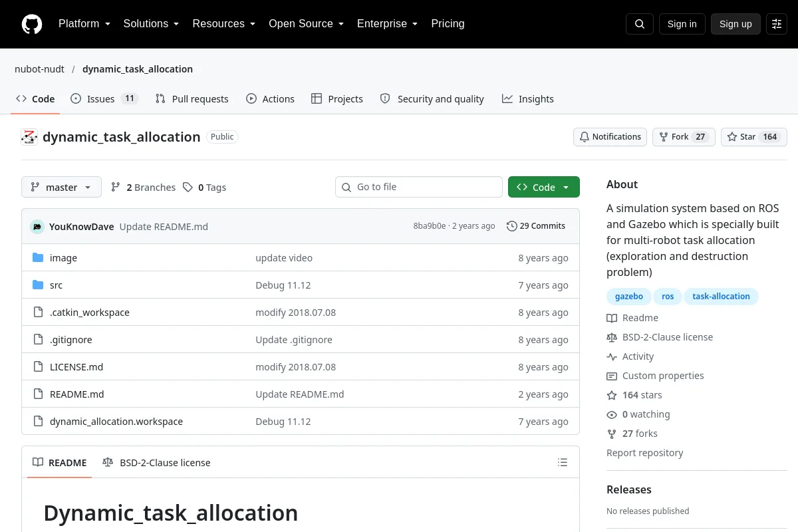Click the note icon beside Custom properties
Viewport: 798px width, 532px height.
coord(612,376)
